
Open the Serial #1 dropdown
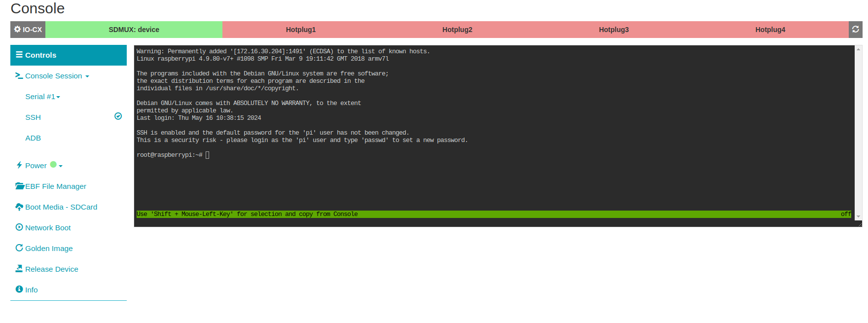(x=43, y=97)
